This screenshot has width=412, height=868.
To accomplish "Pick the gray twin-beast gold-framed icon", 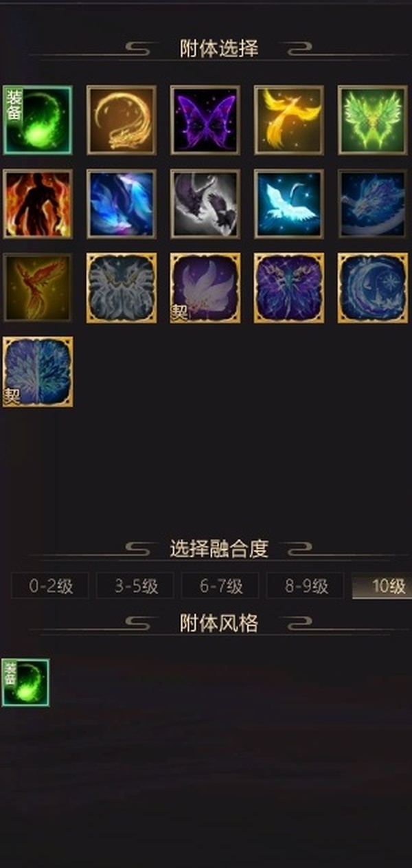I will 122,288.
